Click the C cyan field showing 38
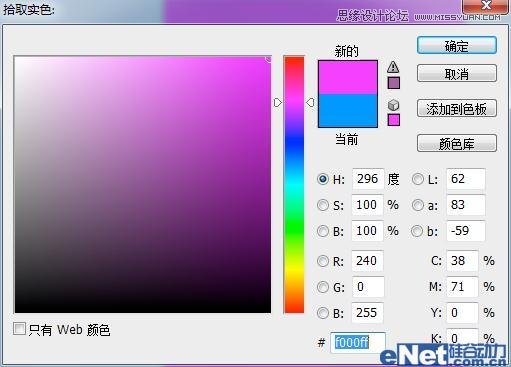The image size is (511, 367). 462,261
